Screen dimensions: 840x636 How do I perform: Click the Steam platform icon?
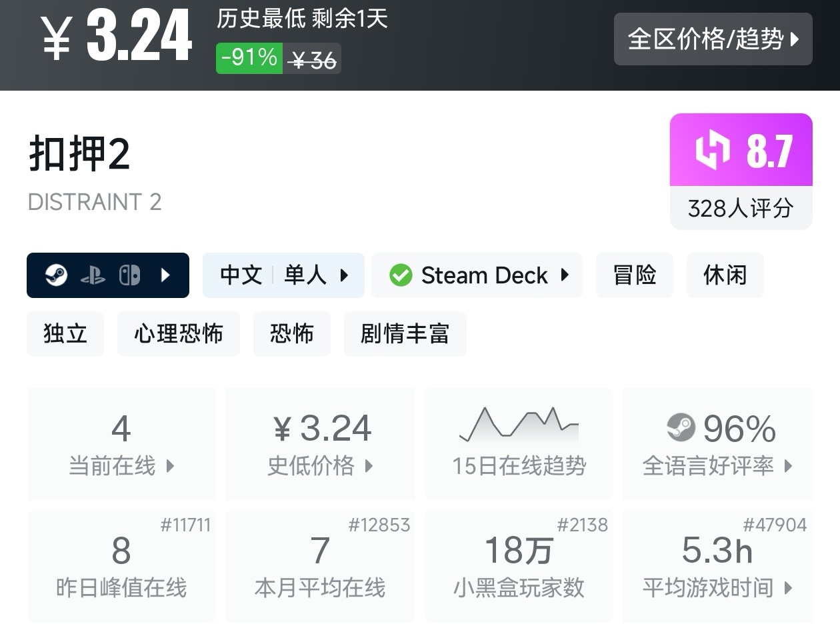[x=57, y=275]
